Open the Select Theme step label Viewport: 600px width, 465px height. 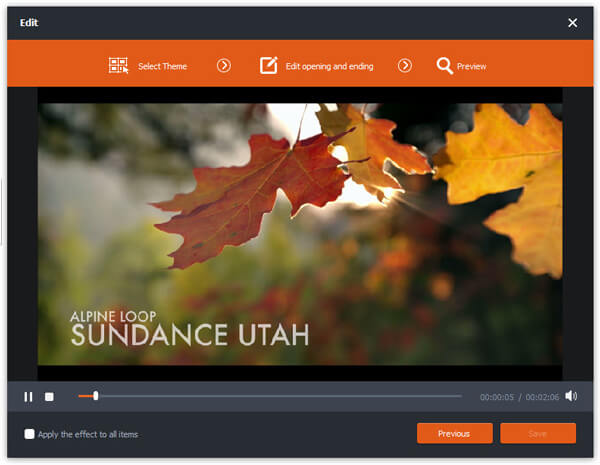(162, 67)
